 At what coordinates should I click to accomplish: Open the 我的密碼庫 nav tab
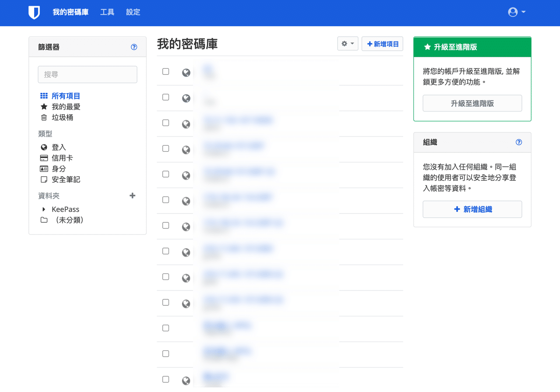[x=70, y=12]
